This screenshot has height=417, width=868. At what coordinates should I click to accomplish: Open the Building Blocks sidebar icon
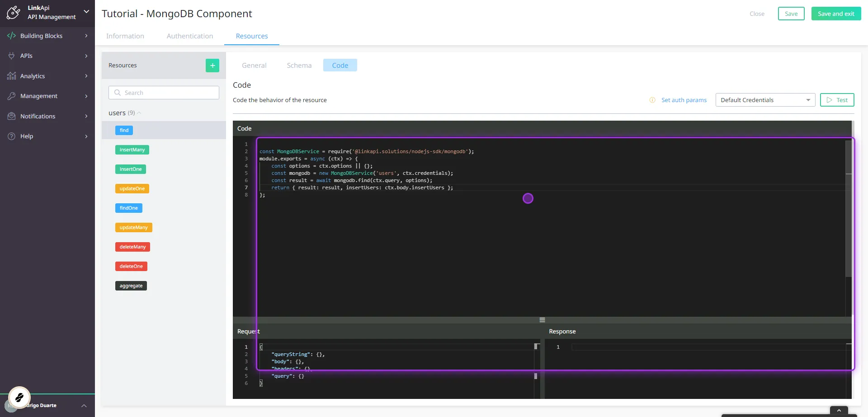pyautogui.click(x=12, y=36)
